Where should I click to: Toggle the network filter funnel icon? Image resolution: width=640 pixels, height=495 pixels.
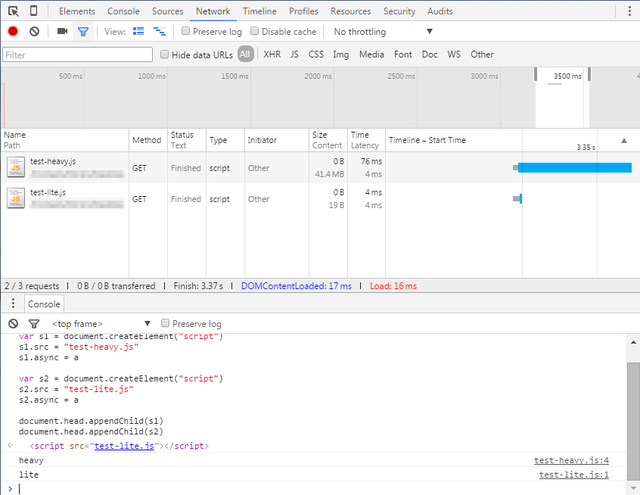(x=83, y=31)
